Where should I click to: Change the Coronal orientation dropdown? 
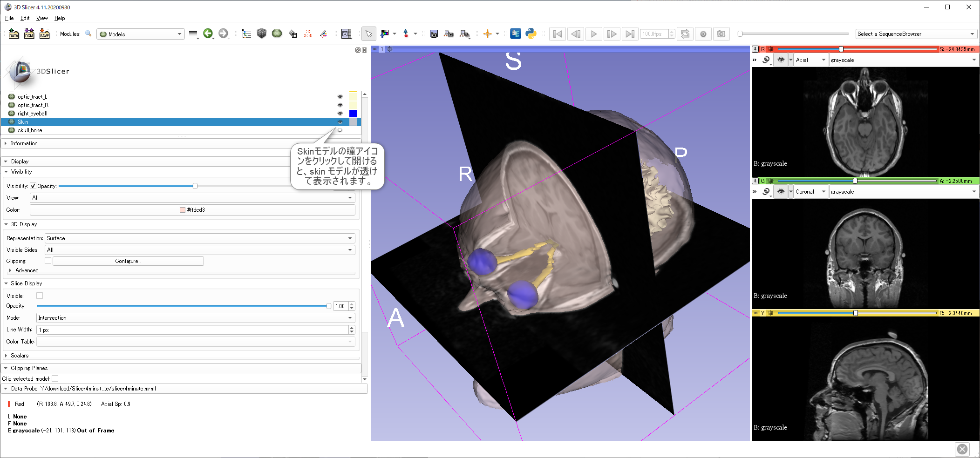(811, 192)
